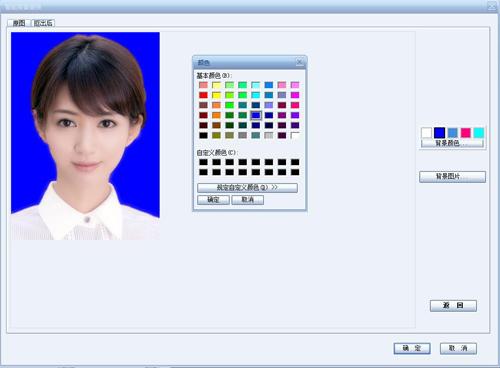Viewport: 500px width, 368px height.
Task: Click the 返回 button
Action: pos(453,306)
